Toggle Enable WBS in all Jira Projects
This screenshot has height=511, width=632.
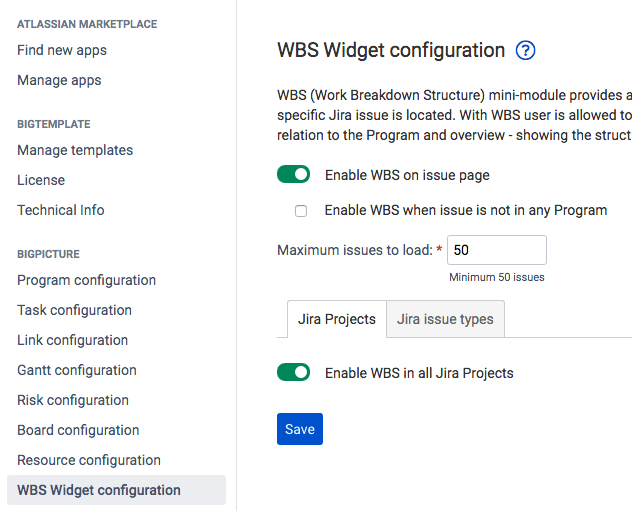coord(294,373)
